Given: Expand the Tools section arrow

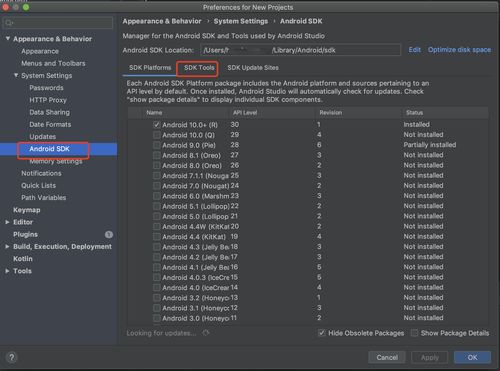Looking at the screenshot, I should click(7, 271).
